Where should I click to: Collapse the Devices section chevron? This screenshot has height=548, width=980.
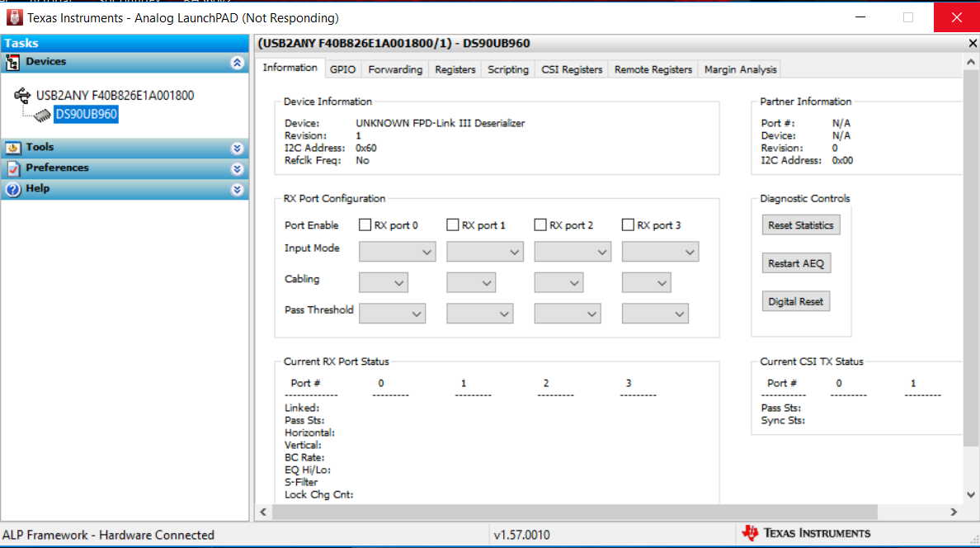pyautogui.click(x=238, y=61)
